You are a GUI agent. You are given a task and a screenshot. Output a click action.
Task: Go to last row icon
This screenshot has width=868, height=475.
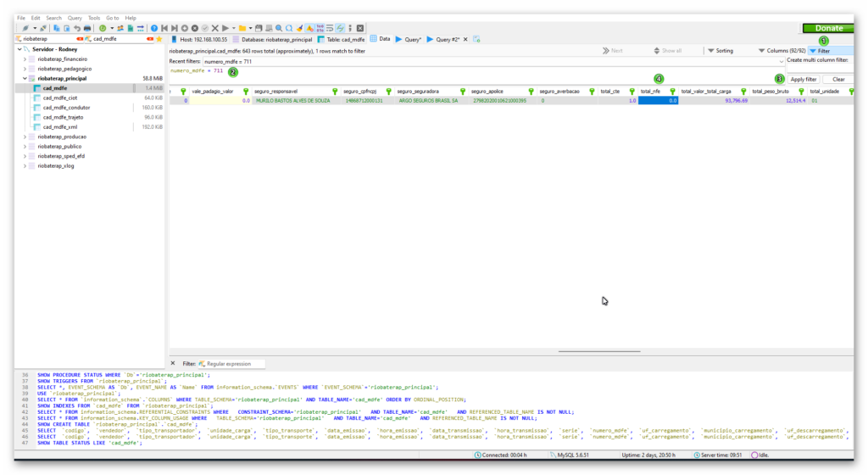coord(175,28)
